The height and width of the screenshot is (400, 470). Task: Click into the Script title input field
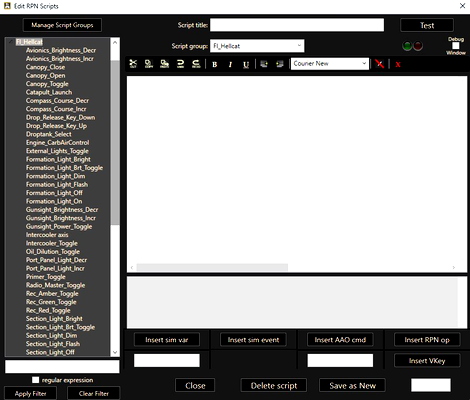(x=297, y=25)
